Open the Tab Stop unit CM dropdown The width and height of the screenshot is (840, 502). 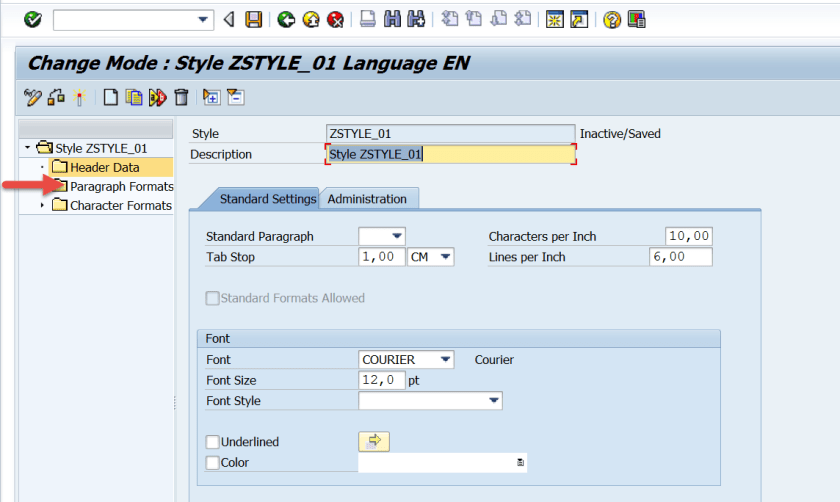[x=445, y=258]
